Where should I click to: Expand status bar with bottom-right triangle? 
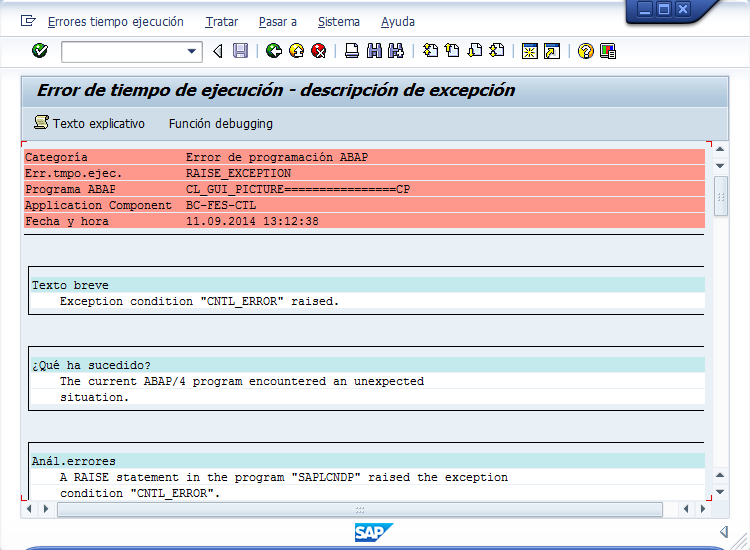click(x=724, y=531)
